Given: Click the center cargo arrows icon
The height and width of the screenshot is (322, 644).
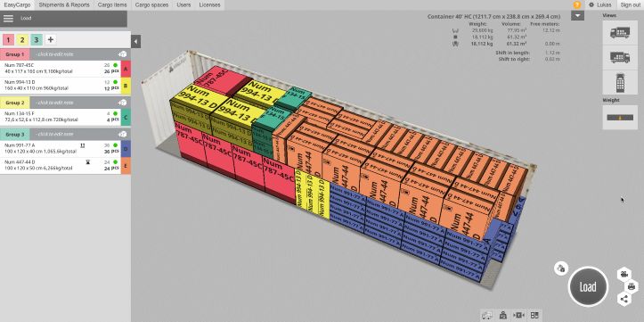Looking at the screenshot, I should pos(518,316).
